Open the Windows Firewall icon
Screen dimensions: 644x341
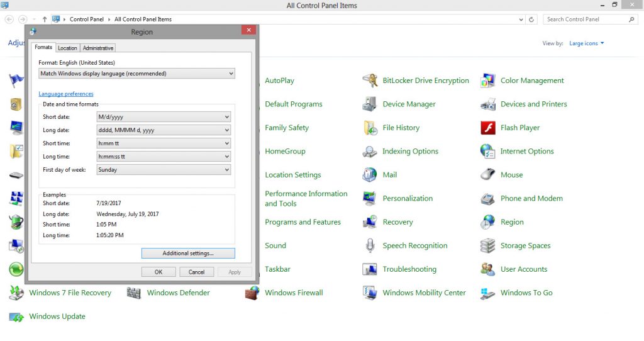point(252,293)
